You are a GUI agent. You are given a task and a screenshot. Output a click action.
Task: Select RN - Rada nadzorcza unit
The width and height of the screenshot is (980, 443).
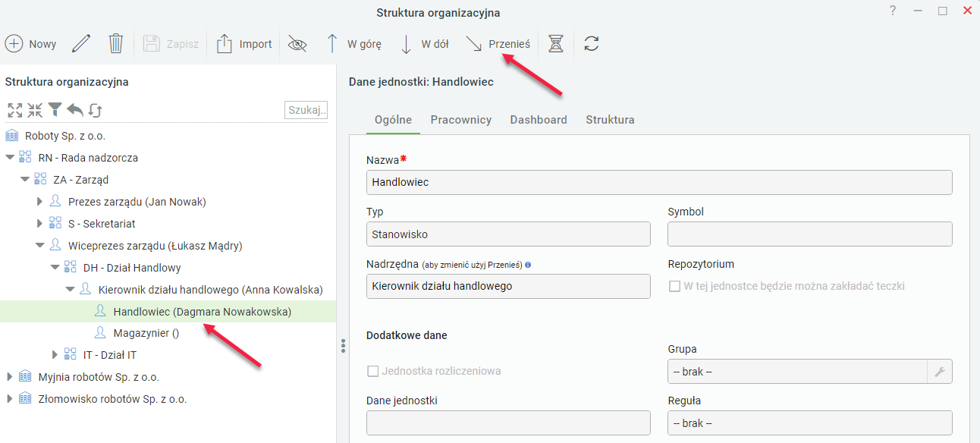(x=88, y=158)
